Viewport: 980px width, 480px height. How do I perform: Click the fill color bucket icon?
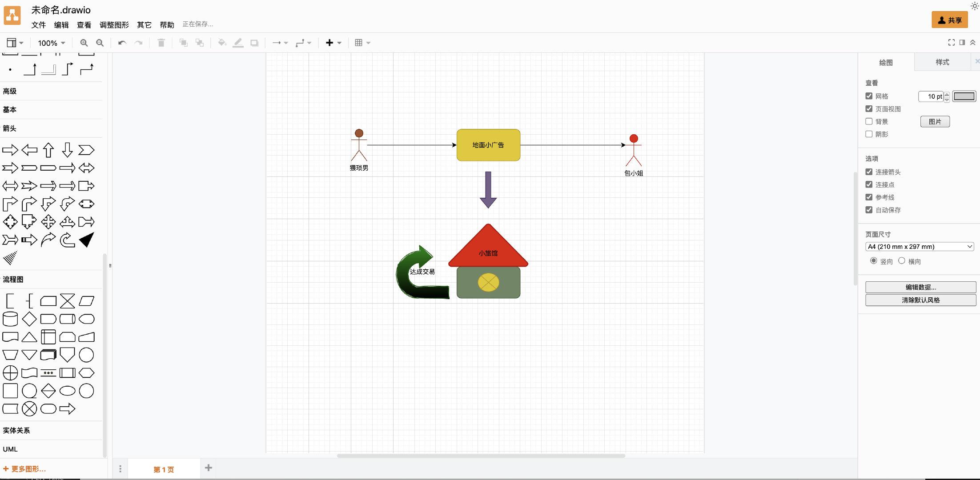point(221,43)
